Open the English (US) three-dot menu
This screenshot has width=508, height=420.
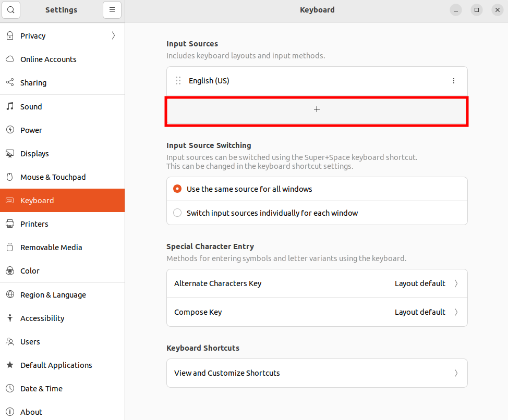coord(454,81)
